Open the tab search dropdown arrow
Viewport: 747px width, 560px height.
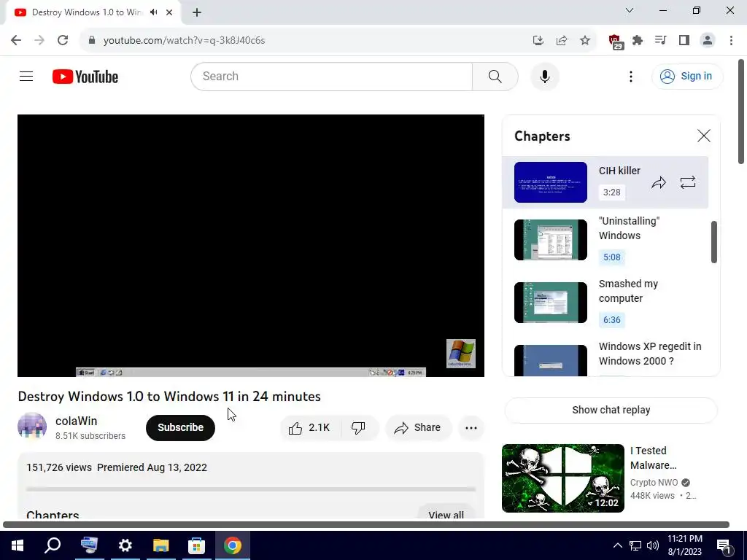(630, 10)
